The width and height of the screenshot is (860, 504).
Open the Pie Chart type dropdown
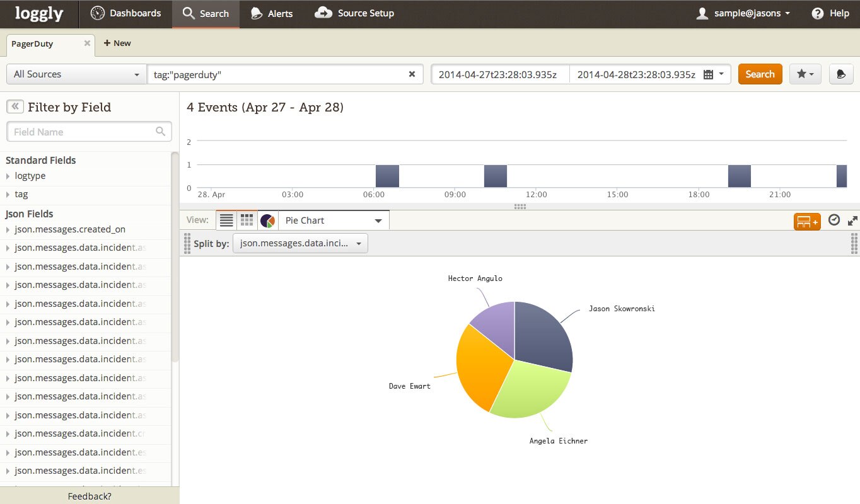334,220
